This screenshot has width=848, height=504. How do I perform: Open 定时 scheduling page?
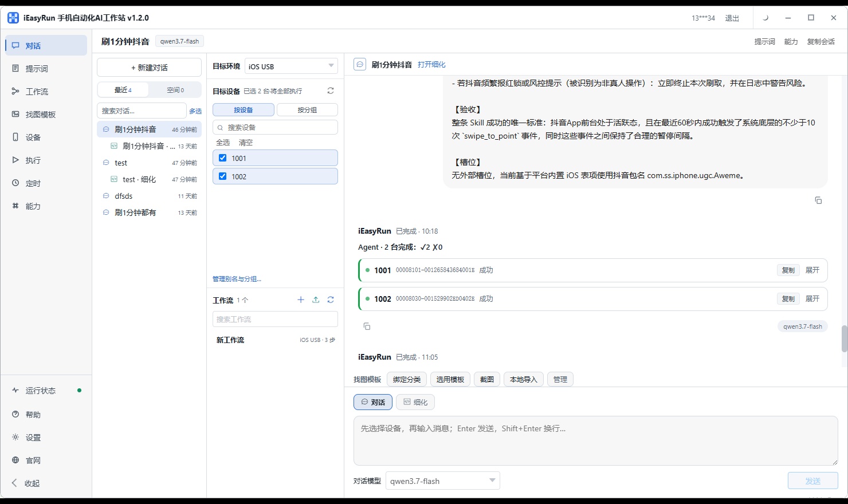(x=46, y=183)
